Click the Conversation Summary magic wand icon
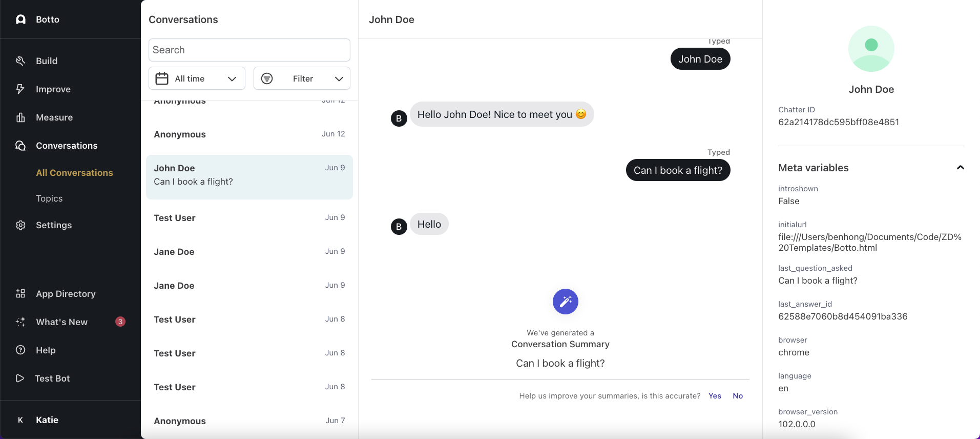Image resolution: width=980 pixels, height=439 pixels. pos(565,302)
